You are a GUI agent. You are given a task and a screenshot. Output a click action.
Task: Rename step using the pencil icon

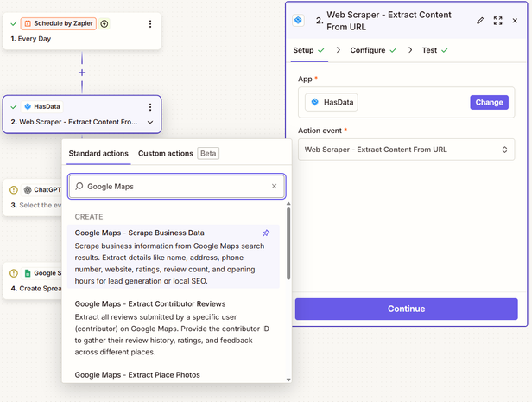coord(480,21)
